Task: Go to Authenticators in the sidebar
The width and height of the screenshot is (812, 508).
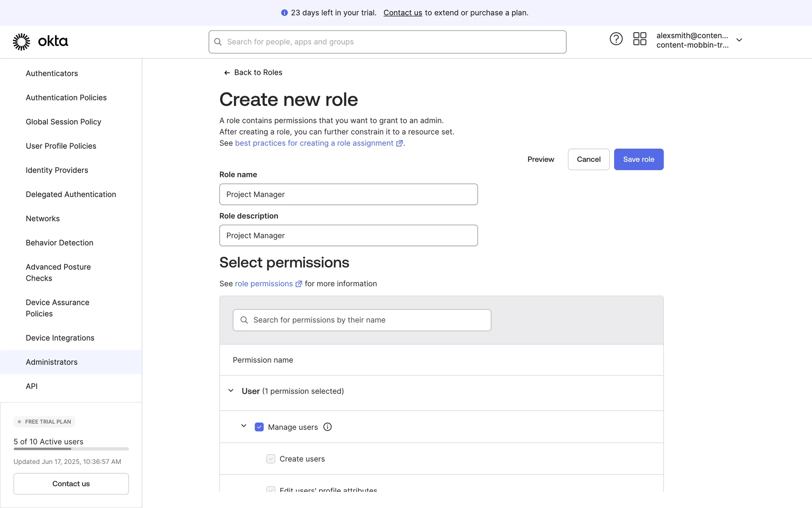Action: point(52,73)
